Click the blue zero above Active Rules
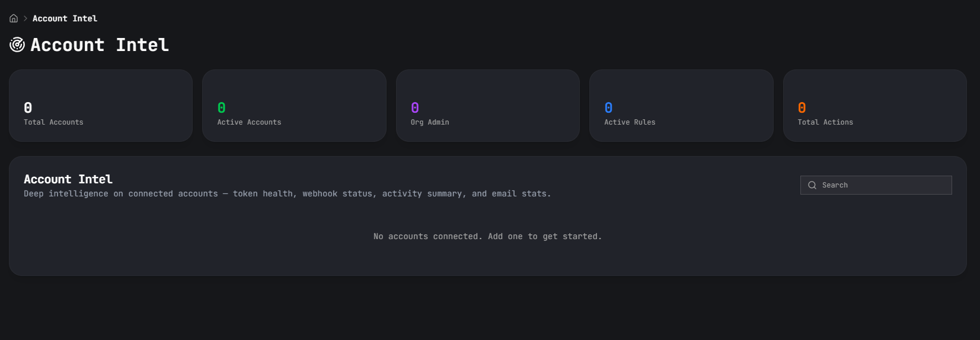 pos(608,107)
